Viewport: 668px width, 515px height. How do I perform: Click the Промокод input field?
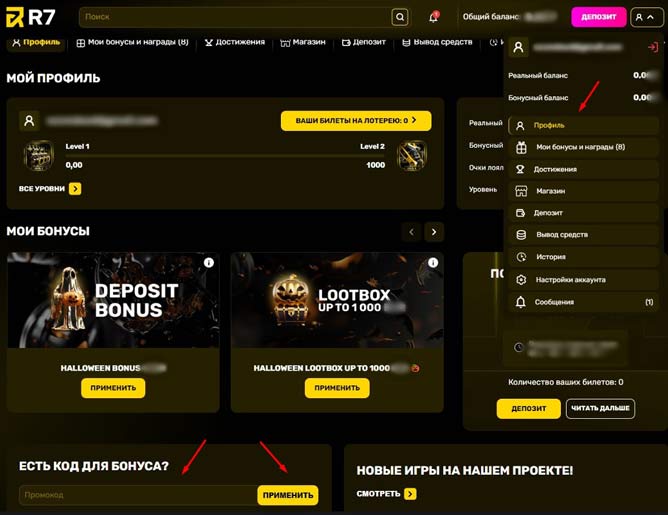click(138, 495)
